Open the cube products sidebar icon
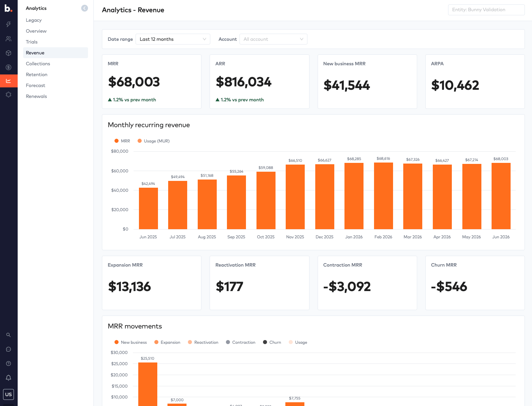 (8, 53)
